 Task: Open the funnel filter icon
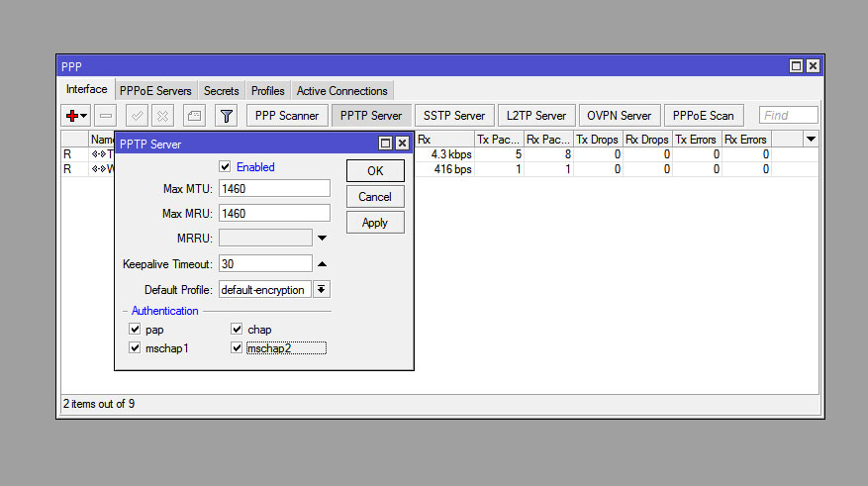[x=227, y=116]
